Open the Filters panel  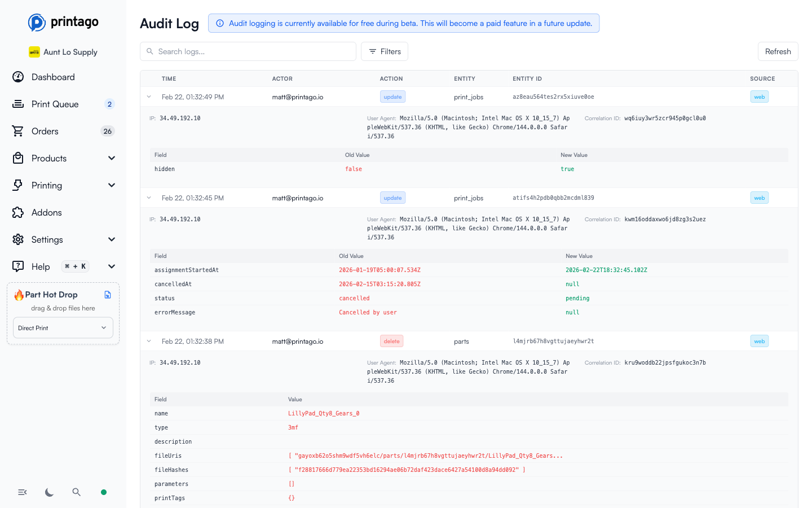(384, 51)
